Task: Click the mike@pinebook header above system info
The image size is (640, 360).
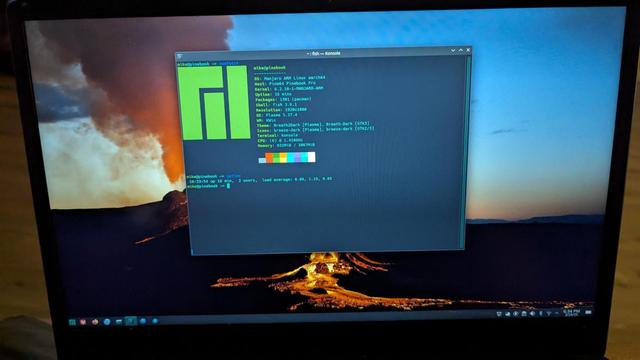Action: click(269, 68)
